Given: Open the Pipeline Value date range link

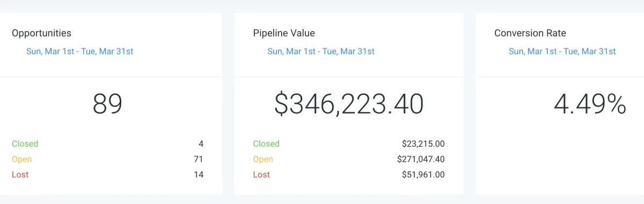Looking at the screenshot, I should (x=321, y=51).
